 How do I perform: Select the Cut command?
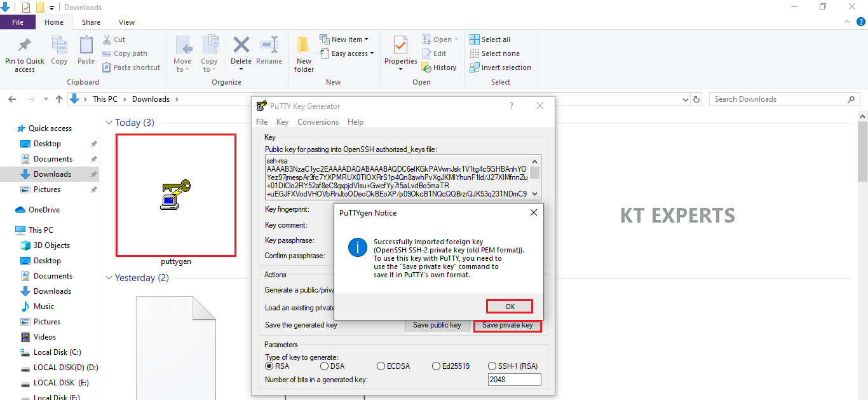[x=114, y=39]
